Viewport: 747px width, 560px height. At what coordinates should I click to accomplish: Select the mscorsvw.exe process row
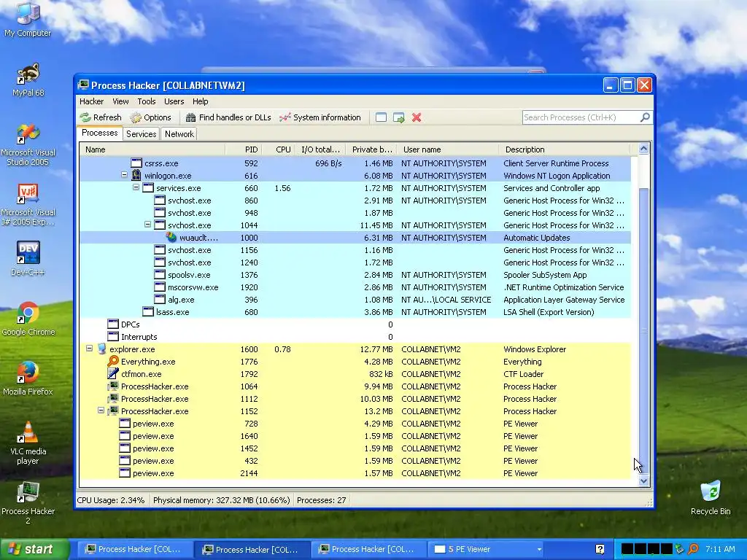point(355,287)
